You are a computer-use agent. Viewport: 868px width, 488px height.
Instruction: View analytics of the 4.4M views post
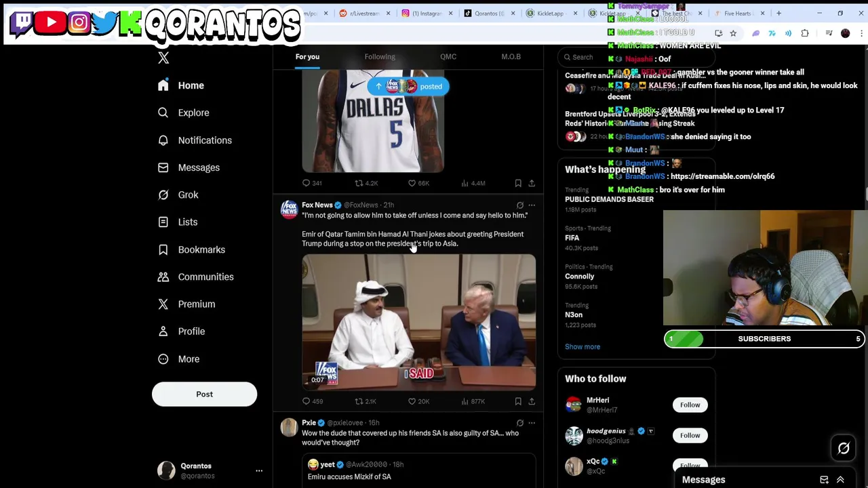(473, 183)
